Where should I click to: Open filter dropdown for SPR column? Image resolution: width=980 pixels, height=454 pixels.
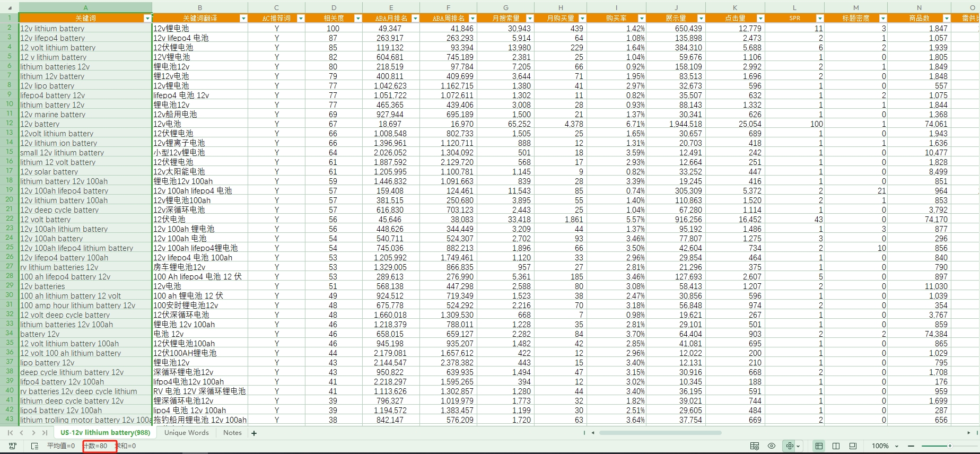click(x=820, y=18)
